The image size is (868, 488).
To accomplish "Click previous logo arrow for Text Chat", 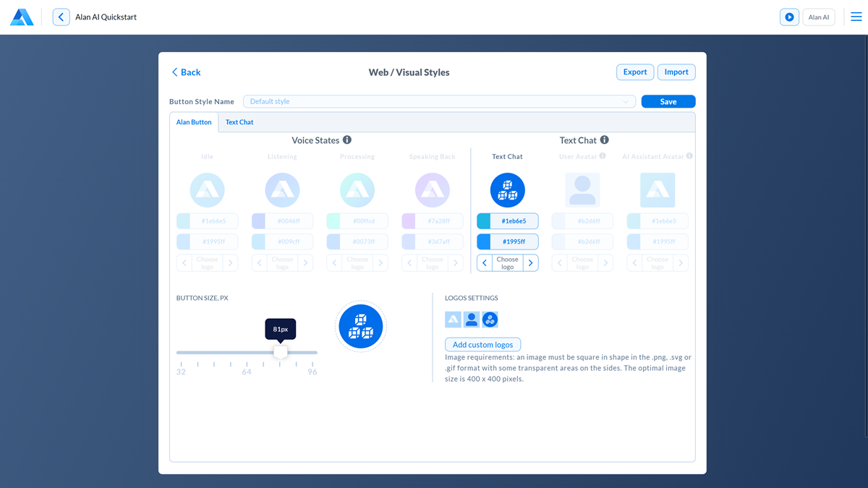I will pyautogui.click(x=485, y=263).
